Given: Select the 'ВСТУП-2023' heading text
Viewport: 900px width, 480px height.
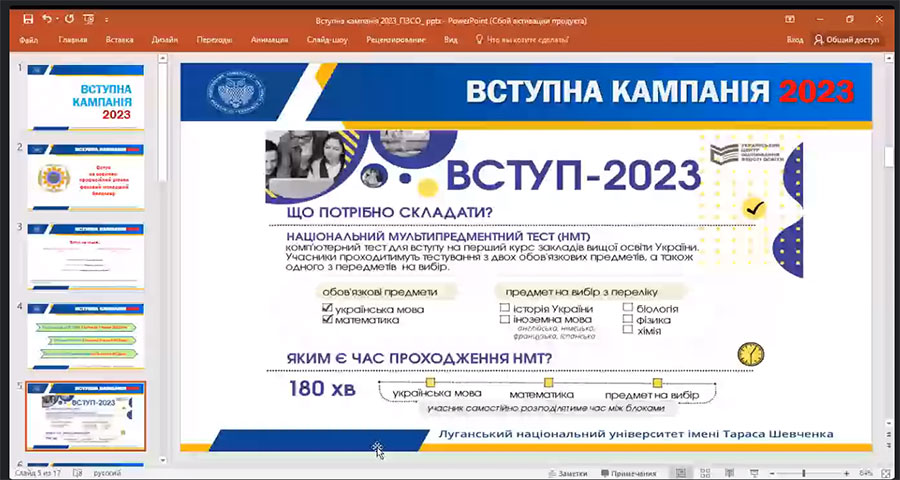Looking at the screenshot, I should point(573,174).
